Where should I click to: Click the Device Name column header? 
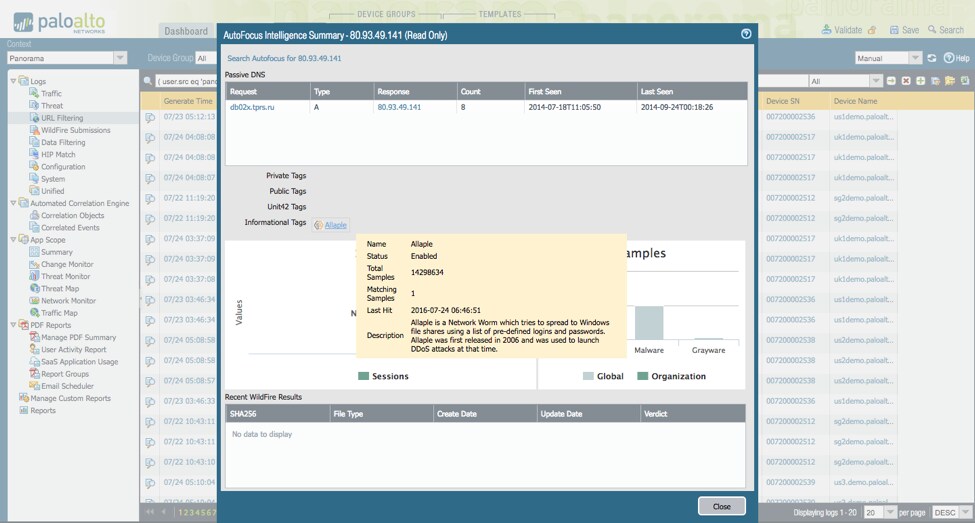coord(863,101)
